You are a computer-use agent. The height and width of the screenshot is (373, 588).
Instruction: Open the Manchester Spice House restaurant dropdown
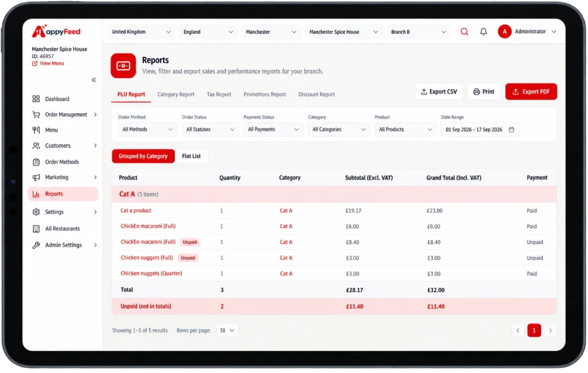point(343,32)
